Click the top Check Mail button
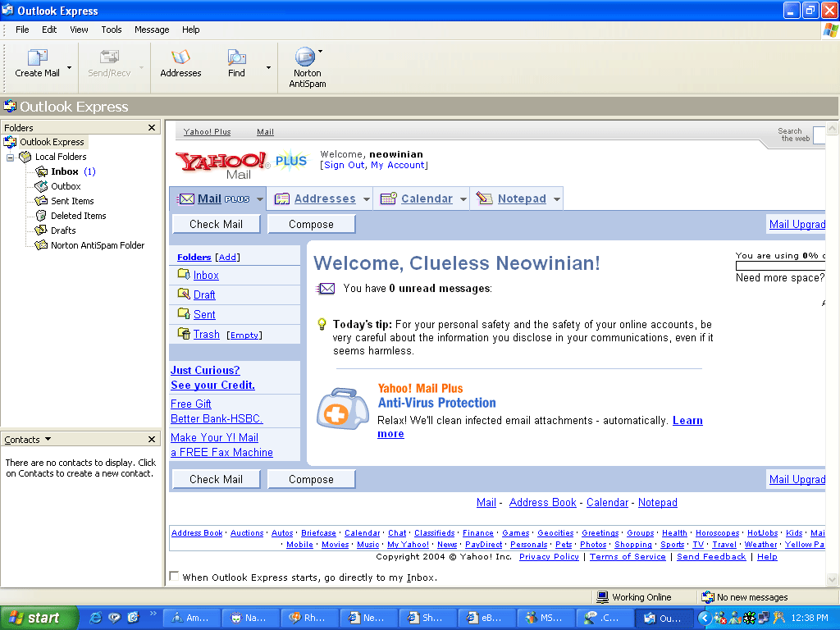This screenshot has width=840, height=630. [216, 224]
